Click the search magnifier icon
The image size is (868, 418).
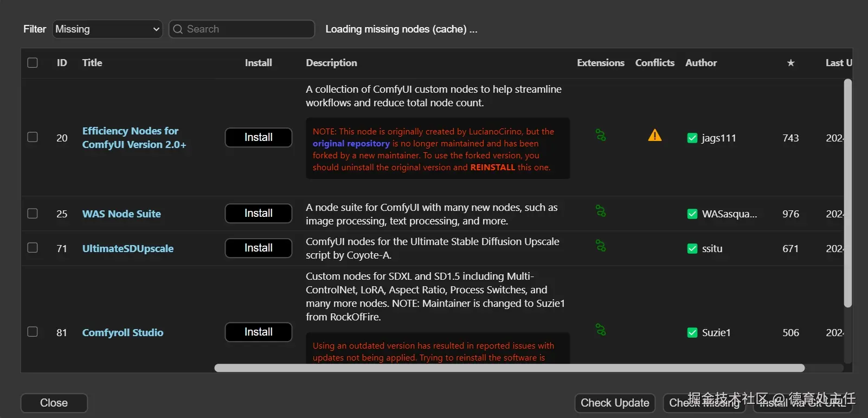click(x=178, y=29)
